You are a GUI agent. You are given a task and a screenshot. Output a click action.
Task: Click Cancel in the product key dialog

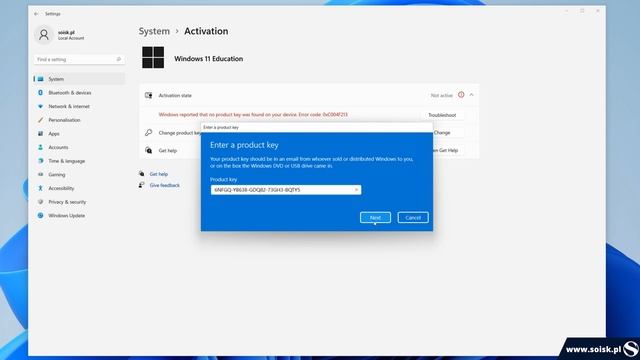coord(413,218)
